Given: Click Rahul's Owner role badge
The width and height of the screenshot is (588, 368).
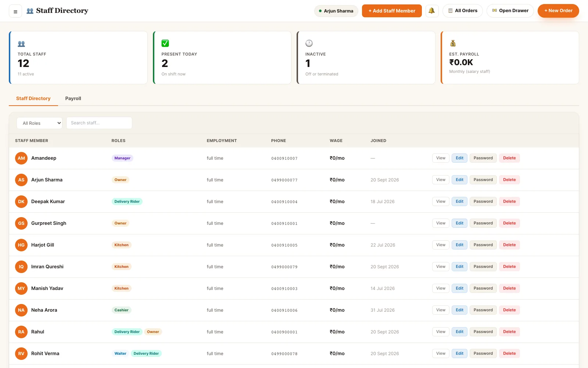Looking at the screenshot, I should coord(153,332).
